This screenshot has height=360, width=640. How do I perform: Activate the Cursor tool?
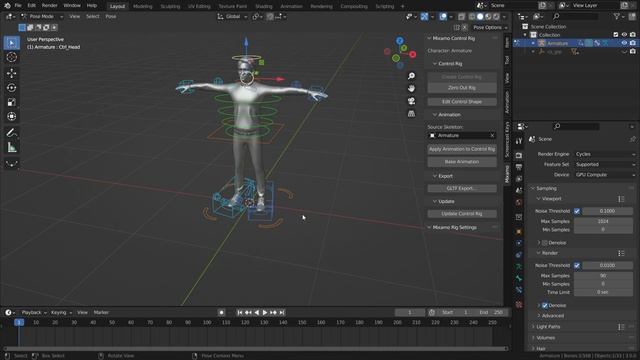[11, 57]
